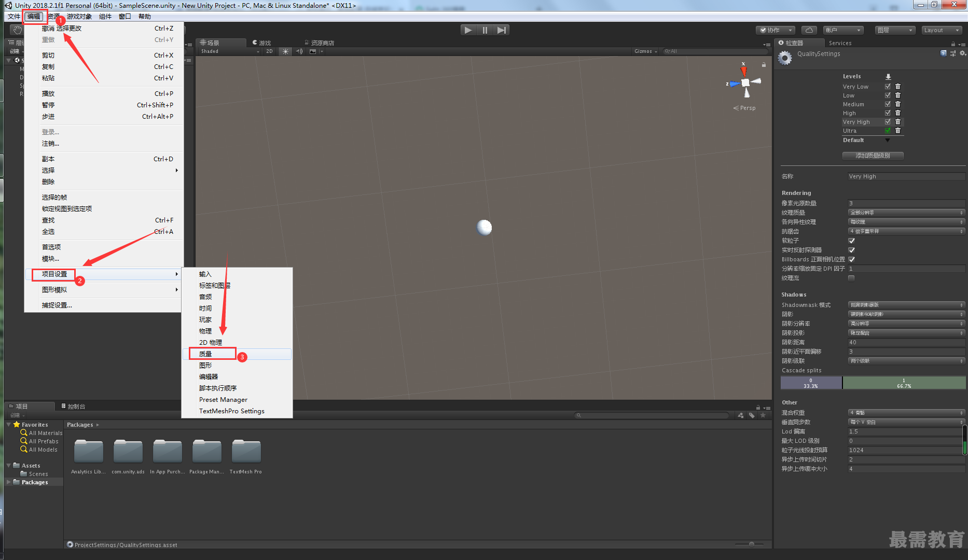The image size is (968, 560).
Task: Toggle Billboards 正面相机位置 checkbox
Action: (851, 259)
